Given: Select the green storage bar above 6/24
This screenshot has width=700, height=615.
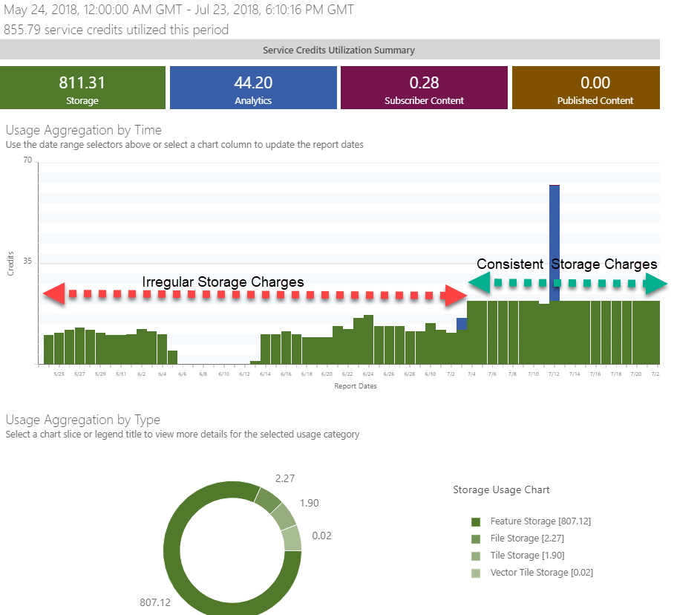Looking at the screenshot, I should tap(368, 339).
